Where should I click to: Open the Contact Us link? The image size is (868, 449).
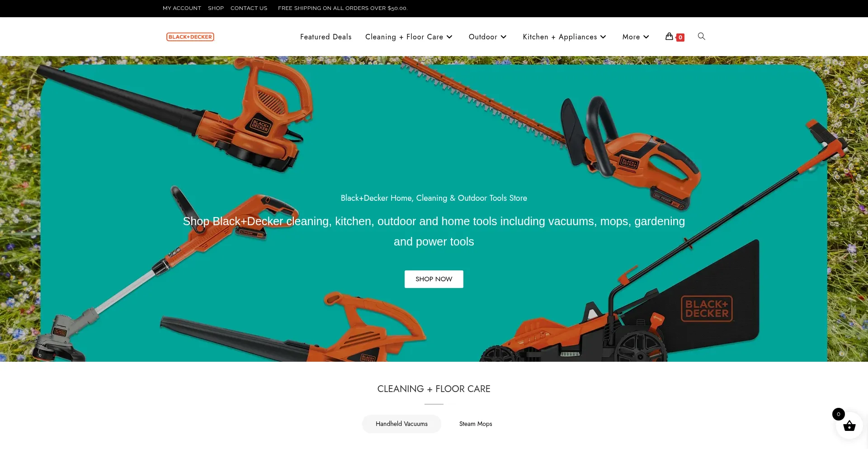[249, 8]
